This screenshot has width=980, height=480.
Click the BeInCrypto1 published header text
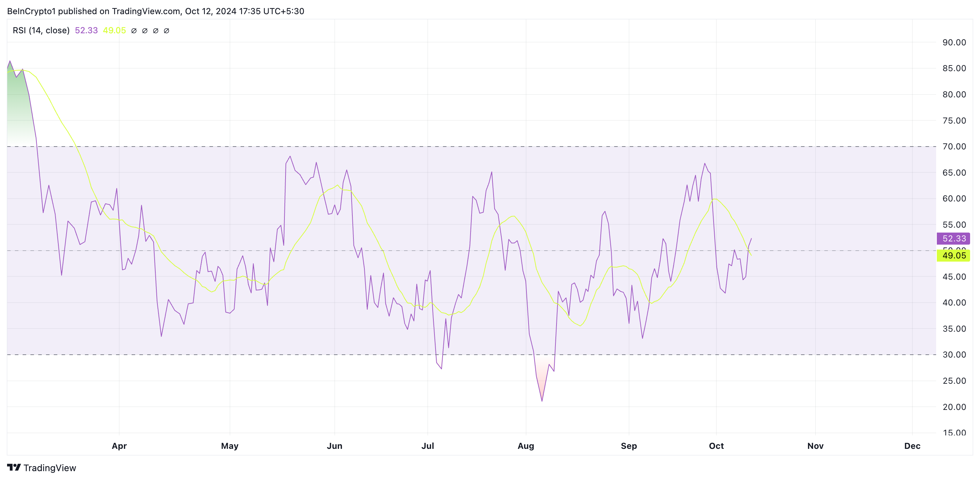(x=155, y=11)
